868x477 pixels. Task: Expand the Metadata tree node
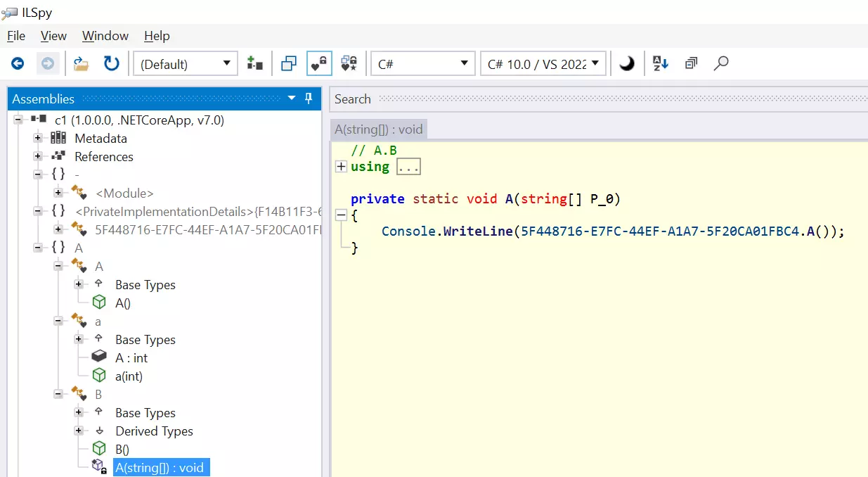37,139
